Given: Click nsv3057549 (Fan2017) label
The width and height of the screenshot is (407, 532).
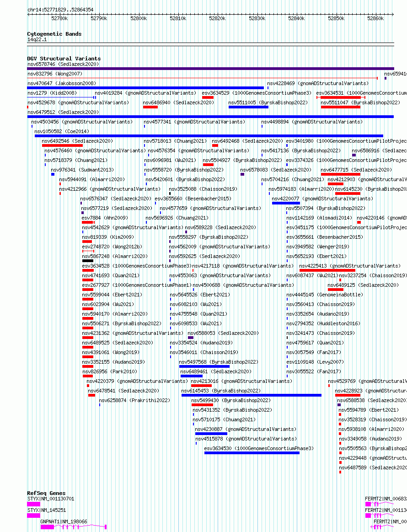Looking at the screenshot, I should tap(314, 352).
